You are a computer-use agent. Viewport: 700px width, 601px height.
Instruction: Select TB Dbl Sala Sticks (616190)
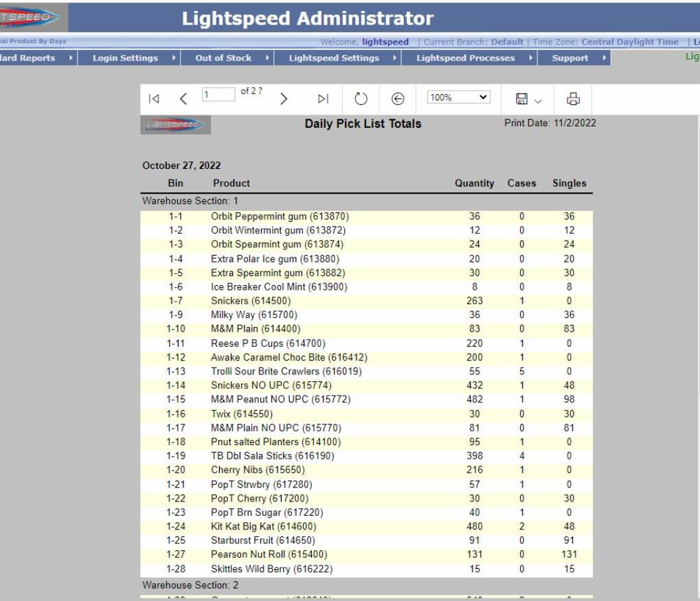click(272, 455)
